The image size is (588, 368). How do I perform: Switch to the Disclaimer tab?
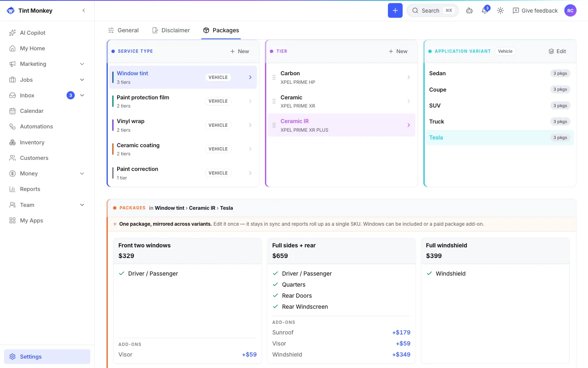coord(171,30)
